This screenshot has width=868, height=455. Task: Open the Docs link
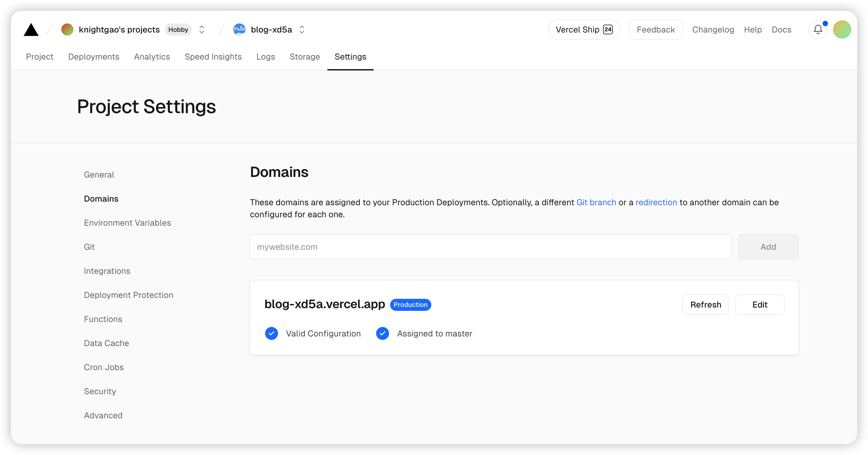(781, 30)
